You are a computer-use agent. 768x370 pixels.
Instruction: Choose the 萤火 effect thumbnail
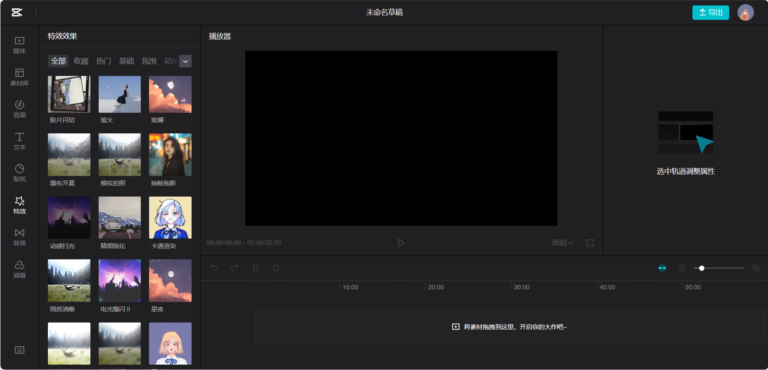(x=120, y=94)
